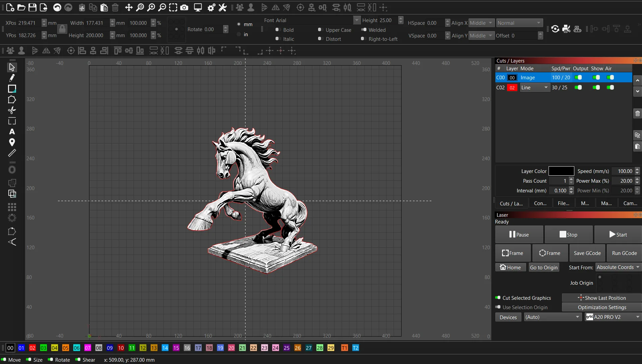Switch to the File... tab
Image resolution: width=642 pixels, height=364 pixels.
pos(564,203)
